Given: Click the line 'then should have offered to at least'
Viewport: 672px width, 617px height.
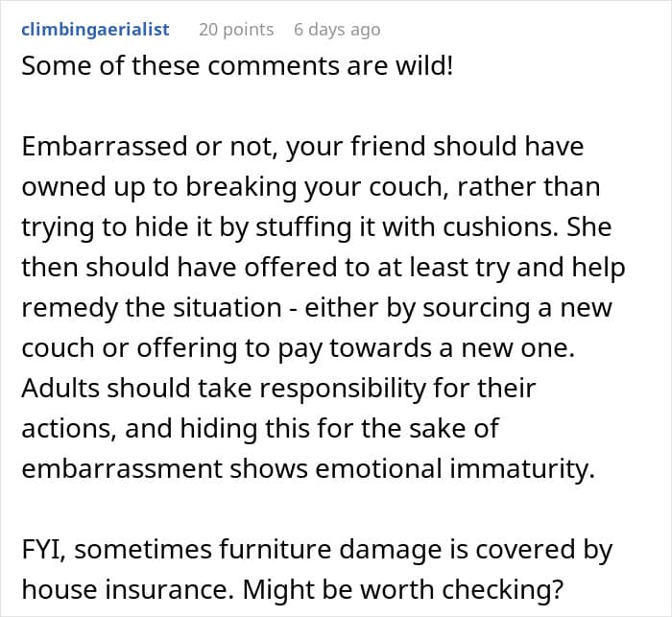Looking at the screenshot, I should (x=323, y=268).
